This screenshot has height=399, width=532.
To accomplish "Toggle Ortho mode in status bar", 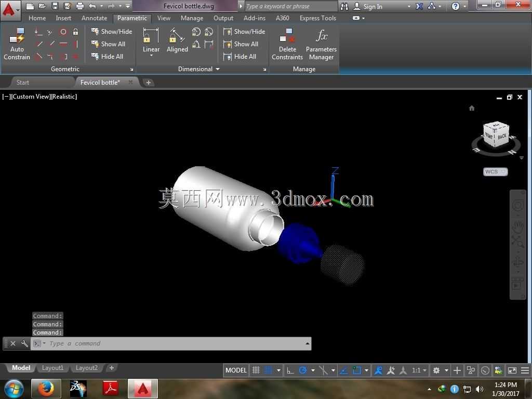I will [x=290, y=370].
